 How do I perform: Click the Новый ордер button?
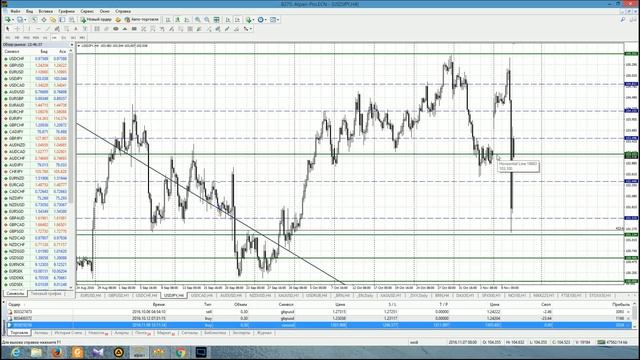coord(96,20)
